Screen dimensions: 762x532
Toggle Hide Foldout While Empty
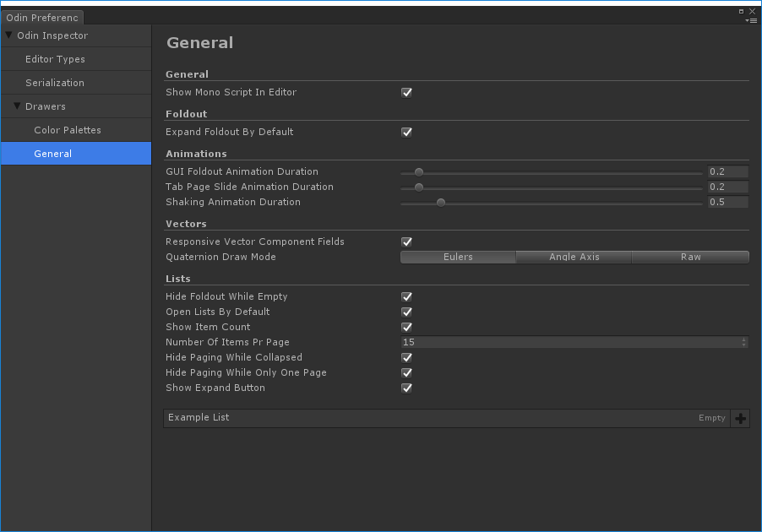(406, 296)
